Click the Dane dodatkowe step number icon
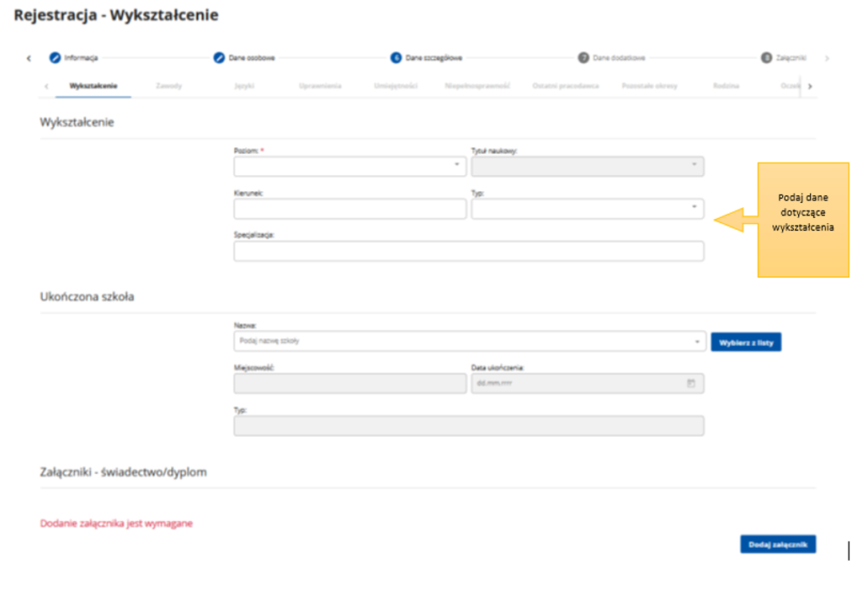The height and width of the screenshot is (591, 868). click(583, 58)
